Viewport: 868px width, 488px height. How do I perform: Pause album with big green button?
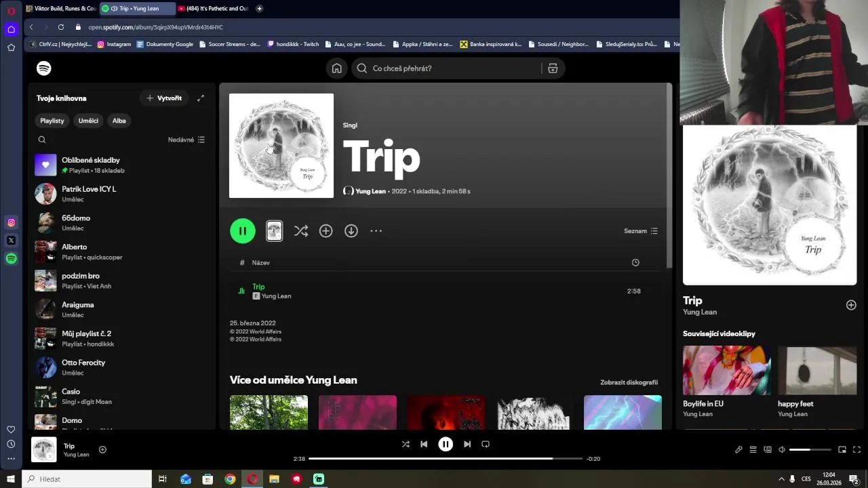coord(243,231)
